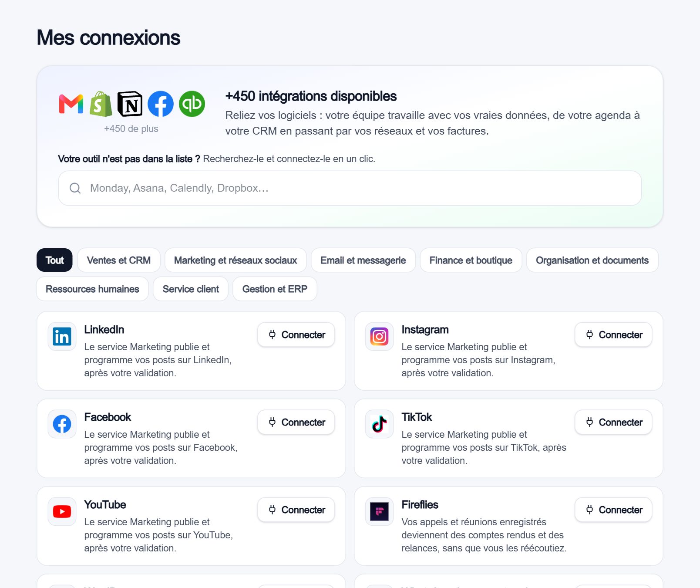Connect the Facebook integration
700x588 pixels.
pyautogui.click(x=296, y=422)
